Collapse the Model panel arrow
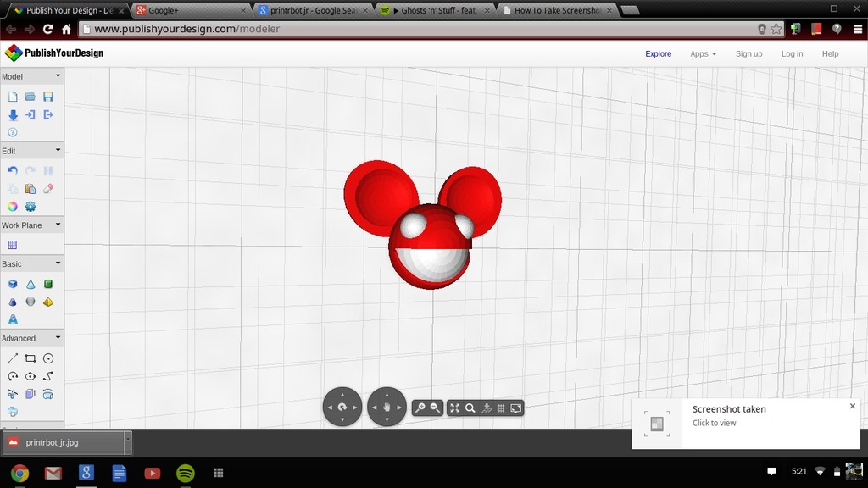The height and width of the screenshot is (488, 868). (x=58, y=75)
